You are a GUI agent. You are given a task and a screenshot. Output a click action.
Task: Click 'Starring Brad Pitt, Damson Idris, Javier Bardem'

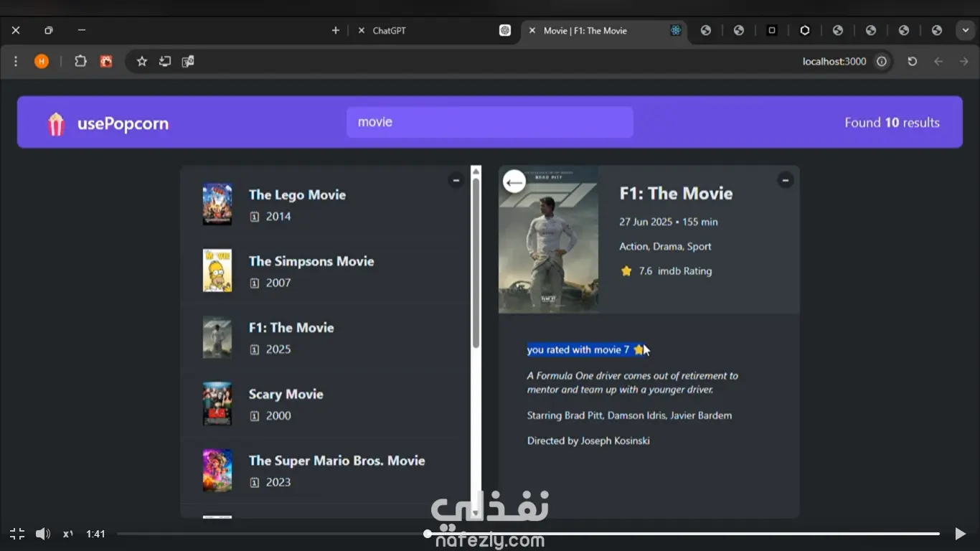tap(630, 415)
